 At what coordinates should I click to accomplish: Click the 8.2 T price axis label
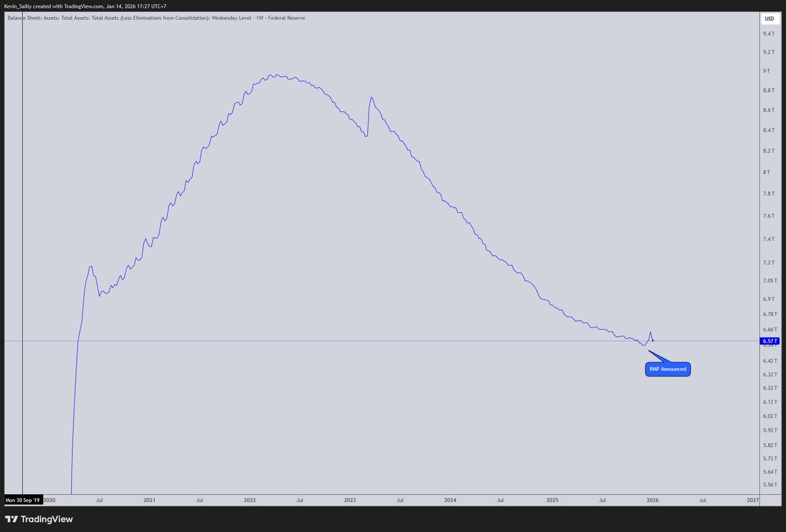pos(768,151)
